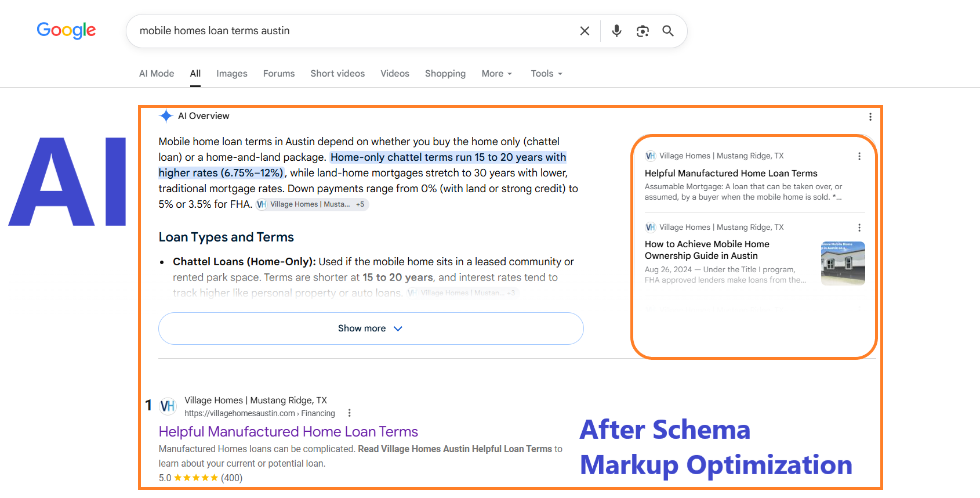Click 'Village Homes | Mustang Ridge, TX' result site name
The width and height of the screenshot is (980, 498).
pos(256,400)
